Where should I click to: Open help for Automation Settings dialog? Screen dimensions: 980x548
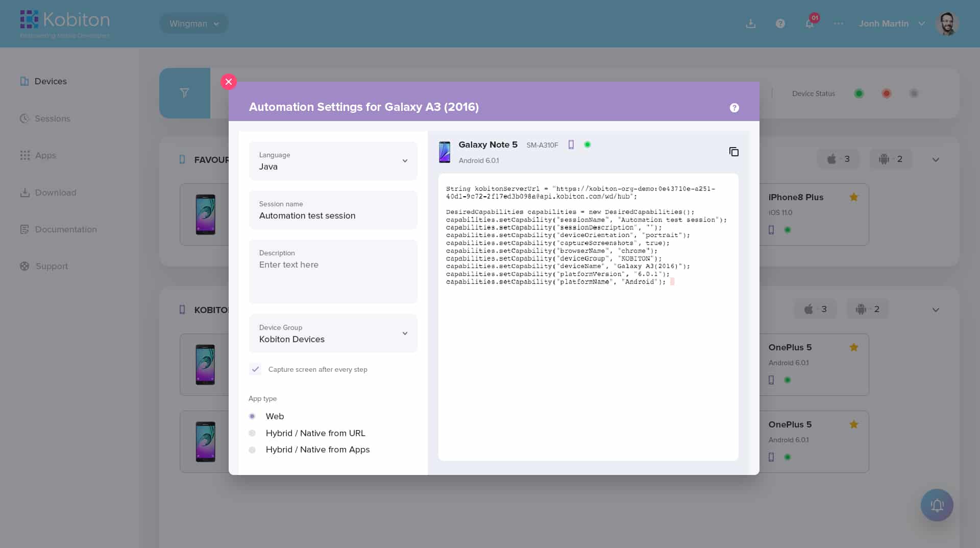click(734, 108)
